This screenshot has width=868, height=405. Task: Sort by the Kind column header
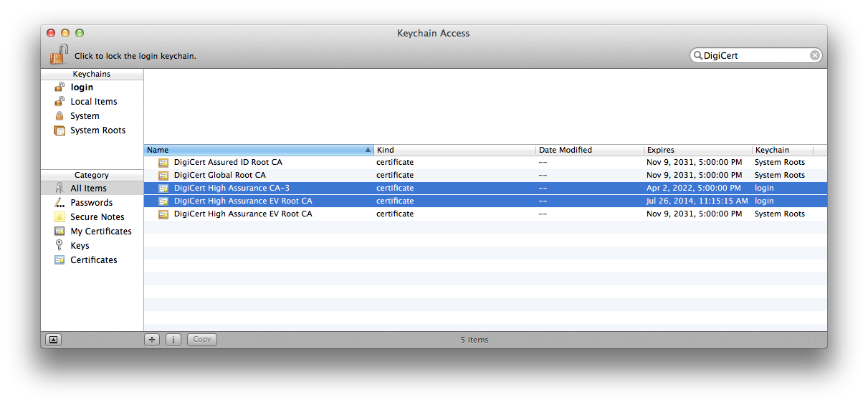[454, 150]
